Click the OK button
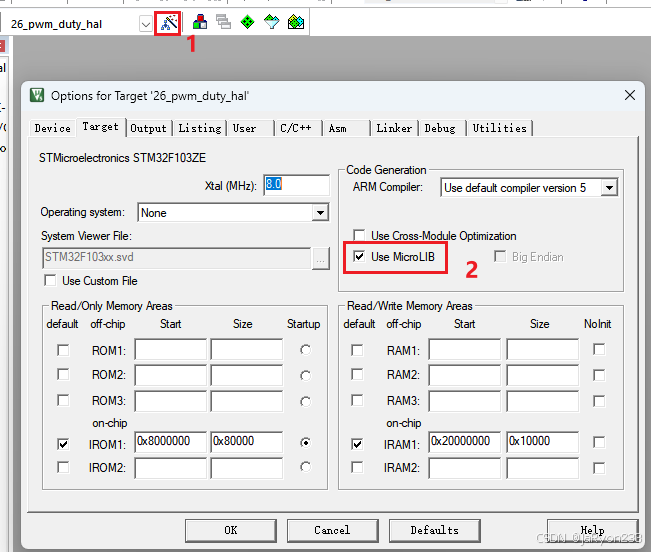The height and width of the screenshot is (552, 651). point(231,530)
